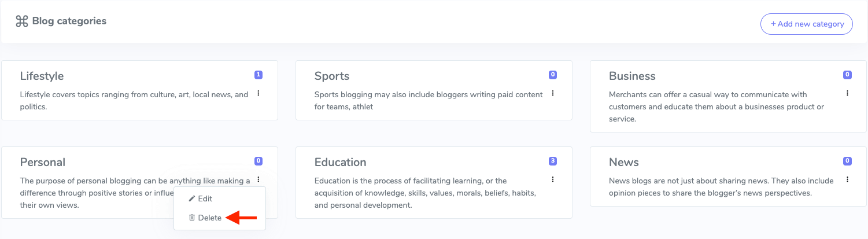The height and width of the screenshot is (239, 868).
Task: Open the Lifestyle category three-dot menu
Action: pos(258,93)
